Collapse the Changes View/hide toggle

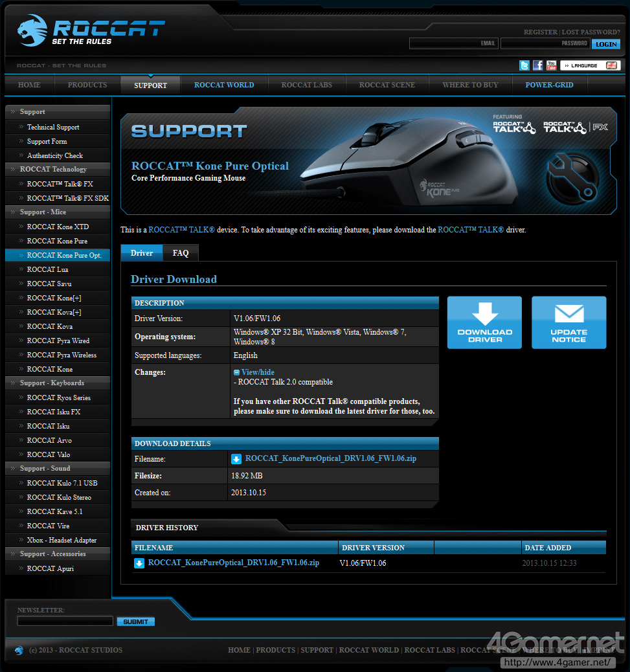point(254,372)
